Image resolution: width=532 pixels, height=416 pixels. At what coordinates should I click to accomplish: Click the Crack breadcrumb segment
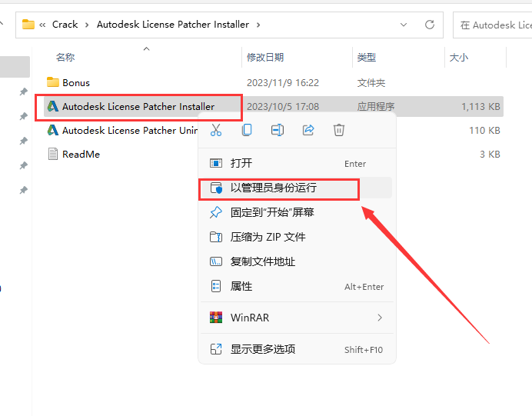coord(65,25)
